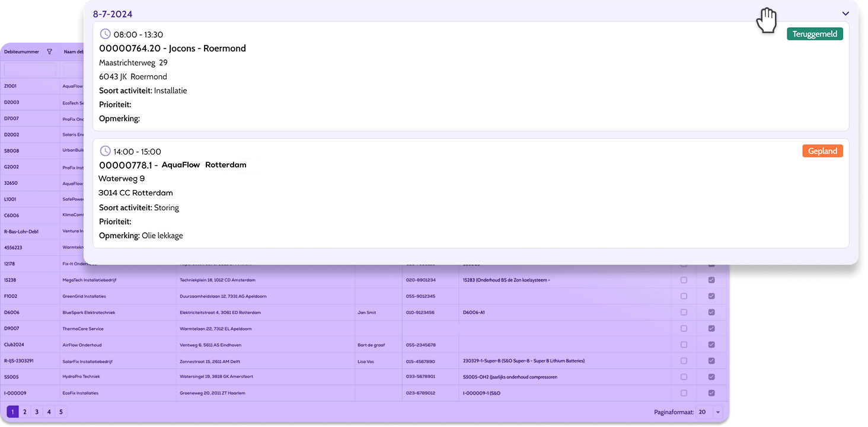Image resolution: width=868 pixels, height=427 pixels.
Task: Open the Paginaformaat dropdown
Action: tap(718, 412)
